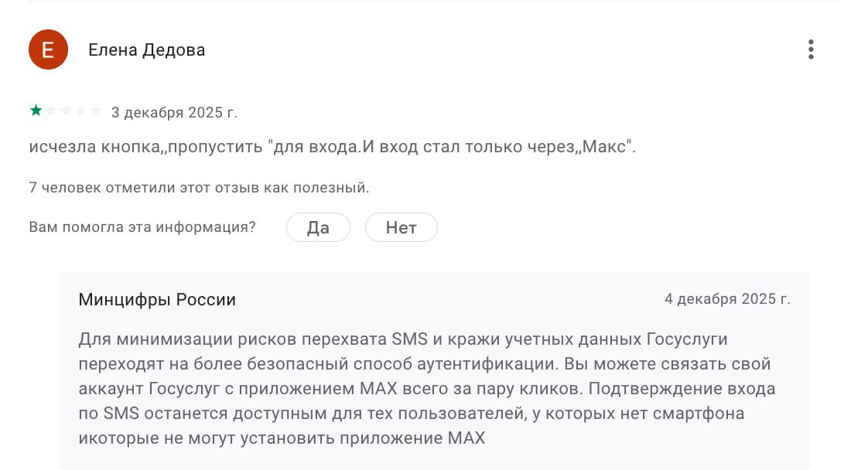The height and width of the screenshot is (470, 868).
Task: Click the second grey rating star
Action: 51,111
